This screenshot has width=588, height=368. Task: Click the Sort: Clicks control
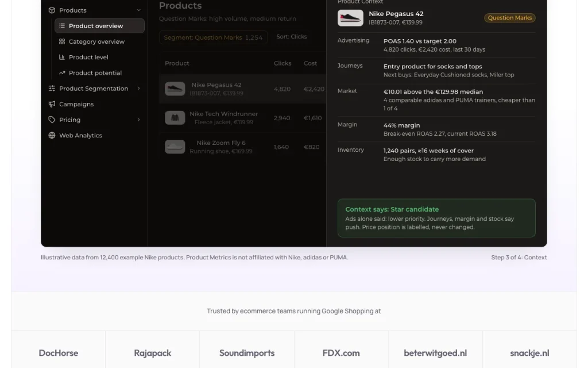(x=291, y=37)
